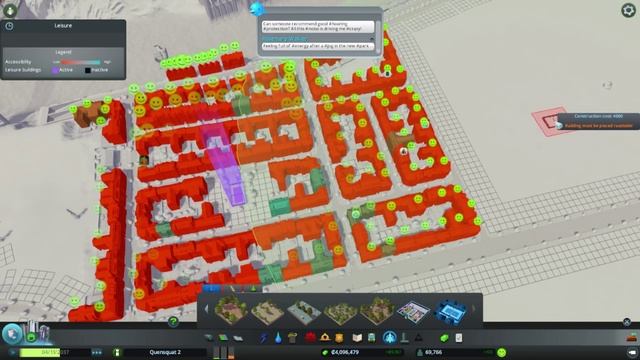This screenshot has width=640, height=360.
Task: Close the parks build panel X
Action: [627, 322]
